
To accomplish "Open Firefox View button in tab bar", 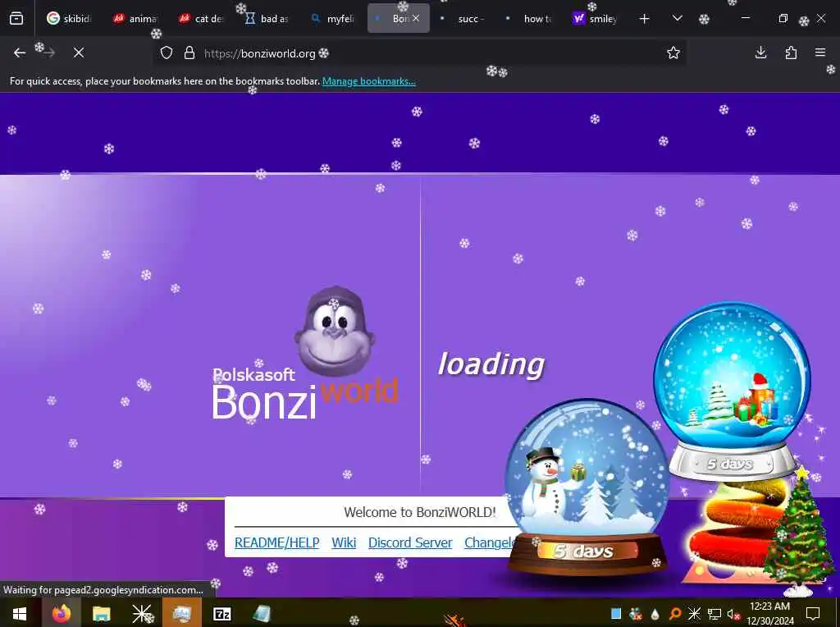I will pos(16,19).
